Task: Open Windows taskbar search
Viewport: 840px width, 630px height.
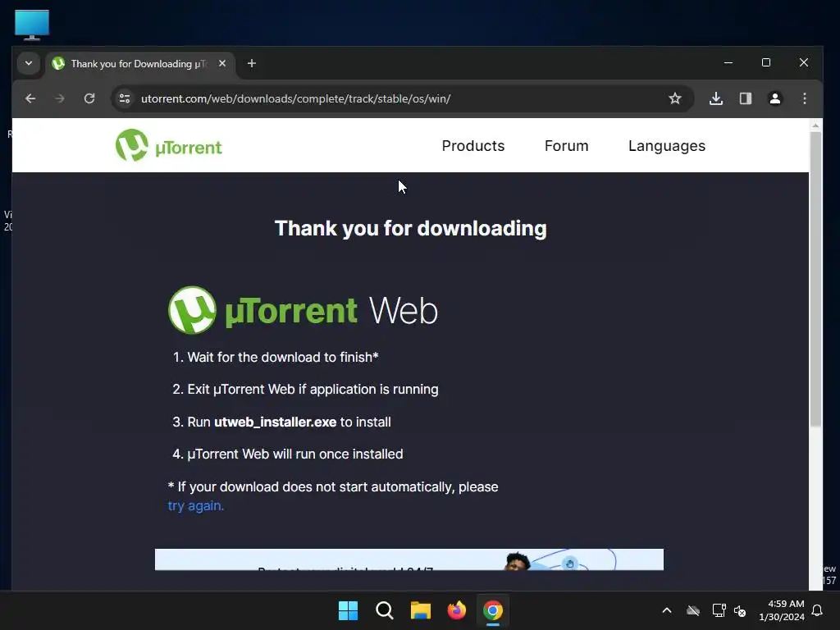Action: click(x=385, y=610)
